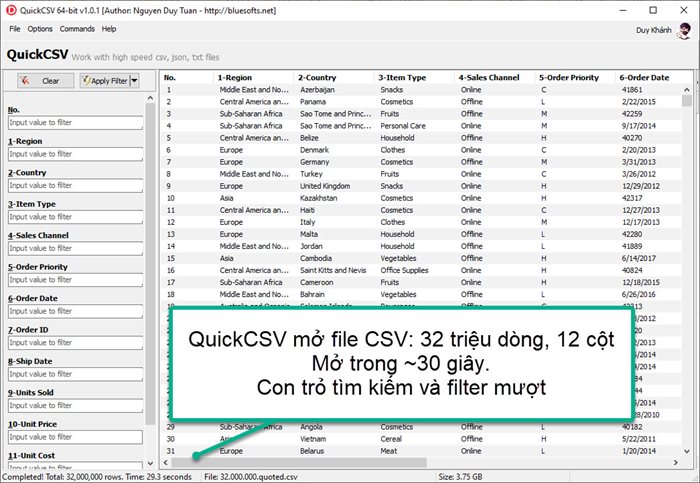Screen dimensions: 700x483
Task: Select the Belarus country cell
Action: coord(312,451)
